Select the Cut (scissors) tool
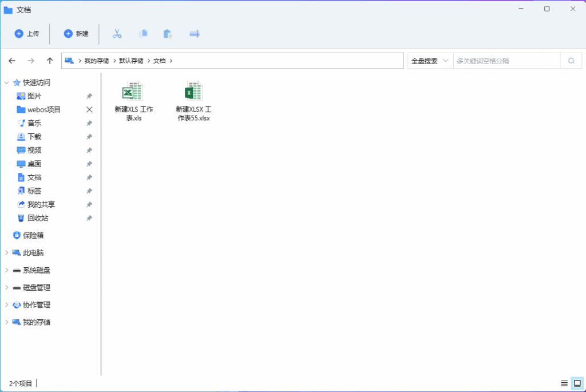Screen dimensions: 586x392 point(117,34)
